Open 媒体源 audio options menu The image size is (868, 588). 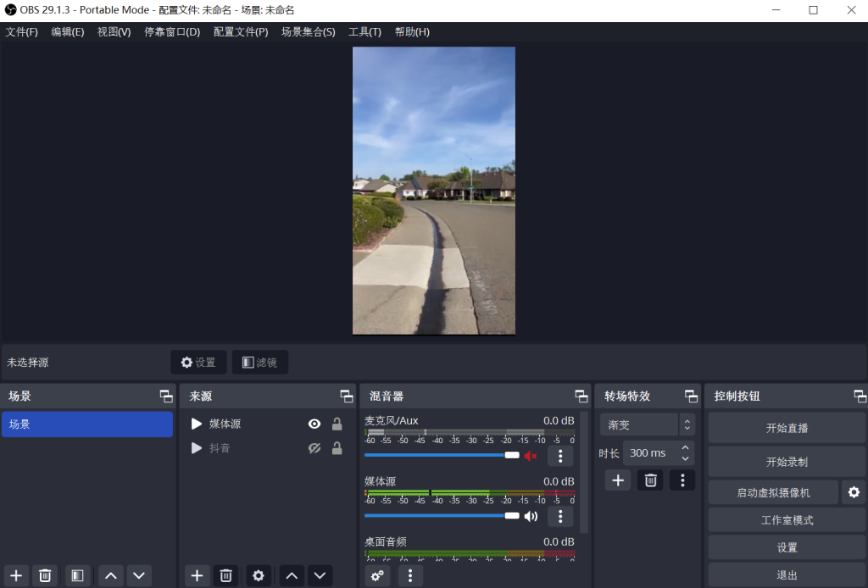[560, 516]
